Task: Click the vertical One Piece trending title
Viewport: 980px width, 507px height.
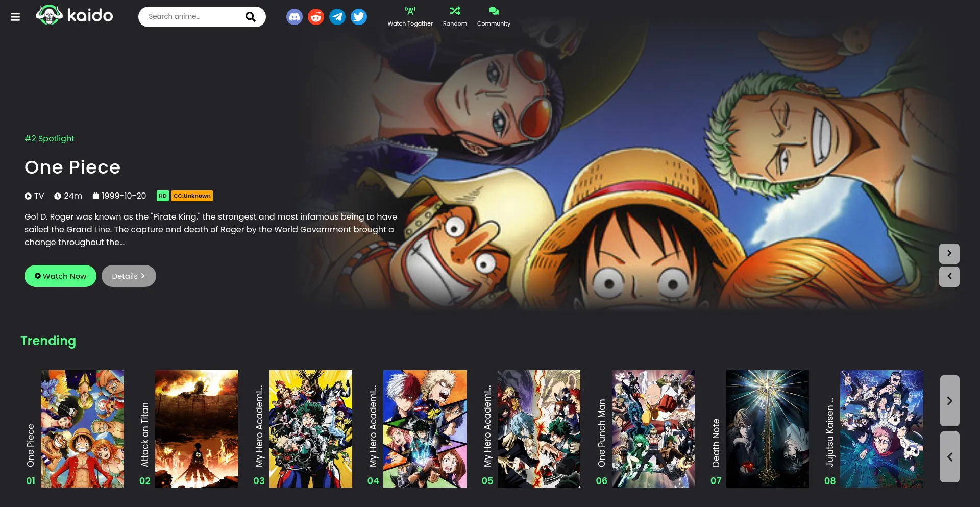Action: (31, 445)
